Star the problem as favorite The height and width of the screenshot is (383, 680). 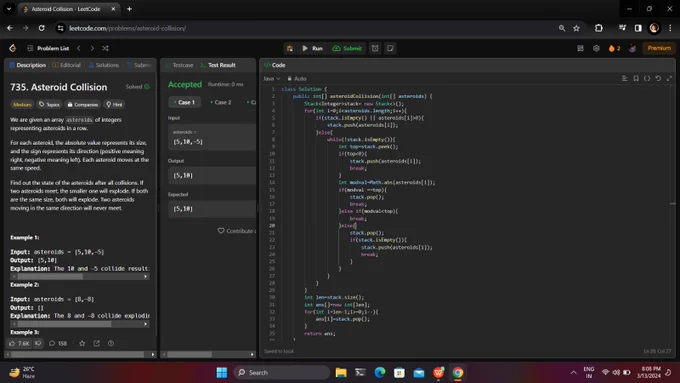click(82, 343)
